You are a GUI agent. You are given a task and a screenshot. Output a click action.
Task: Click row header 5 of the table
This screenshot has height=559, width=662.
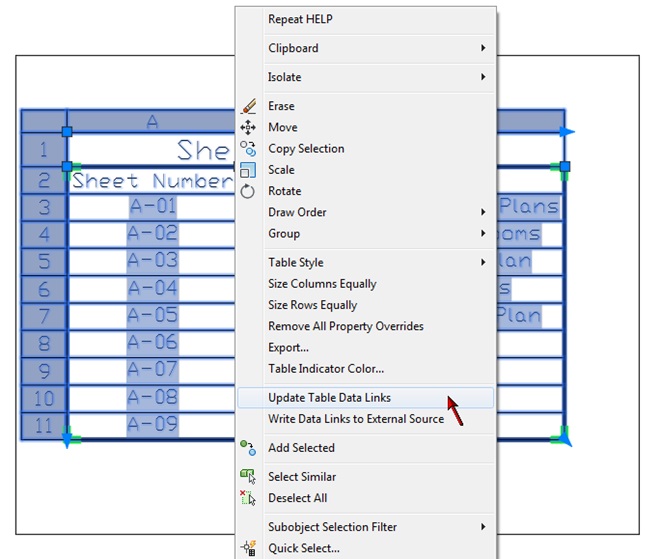click(x=44, y=262)
